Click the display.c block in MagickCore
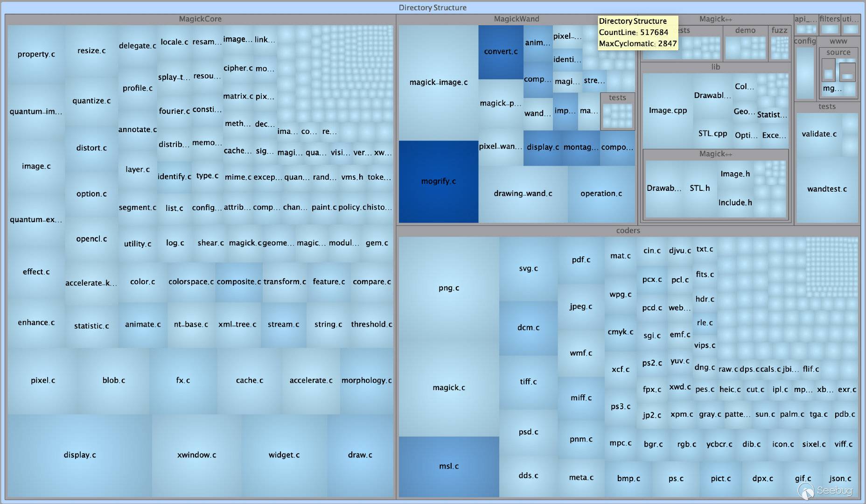Viewport: 866px width, 504px height. (80, 455)
